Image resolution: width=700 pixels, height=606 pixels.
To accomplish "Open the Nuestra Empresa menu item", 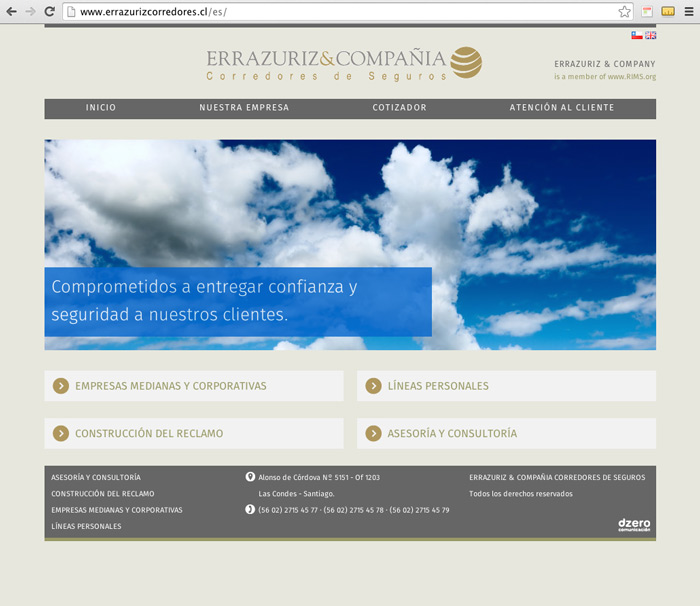I will click(244, 108).
